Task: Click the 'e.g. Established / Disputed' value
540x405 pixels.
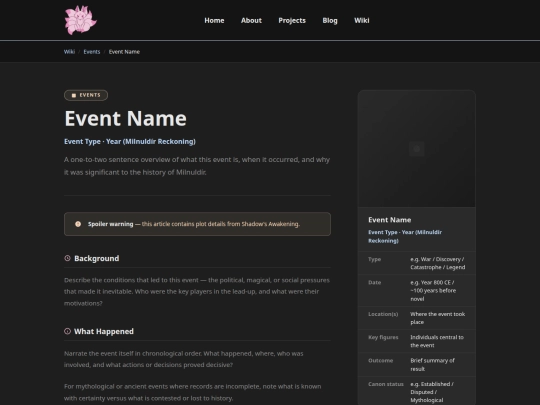Action: [x=432, y=392]
